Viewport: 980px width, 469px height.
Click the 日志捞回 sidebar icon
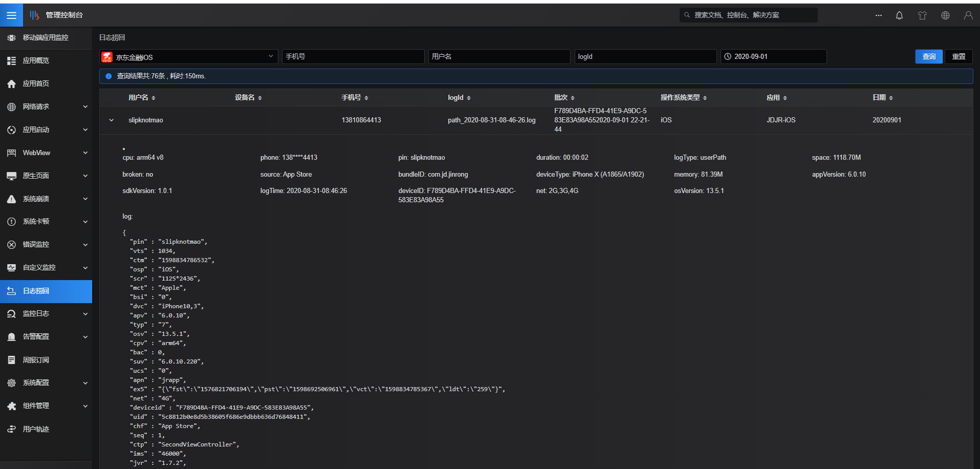[x=11, y=291]
